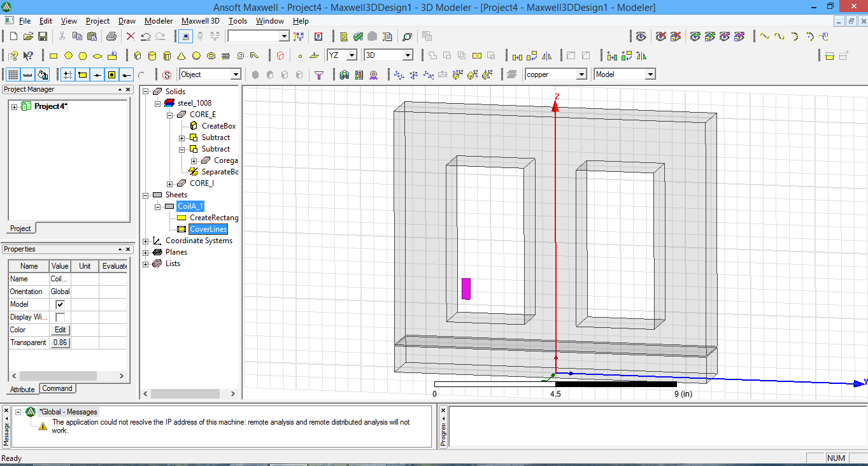Click the Color Edit button
Screen dimensions: 868x466
click(x=60, y=330)
